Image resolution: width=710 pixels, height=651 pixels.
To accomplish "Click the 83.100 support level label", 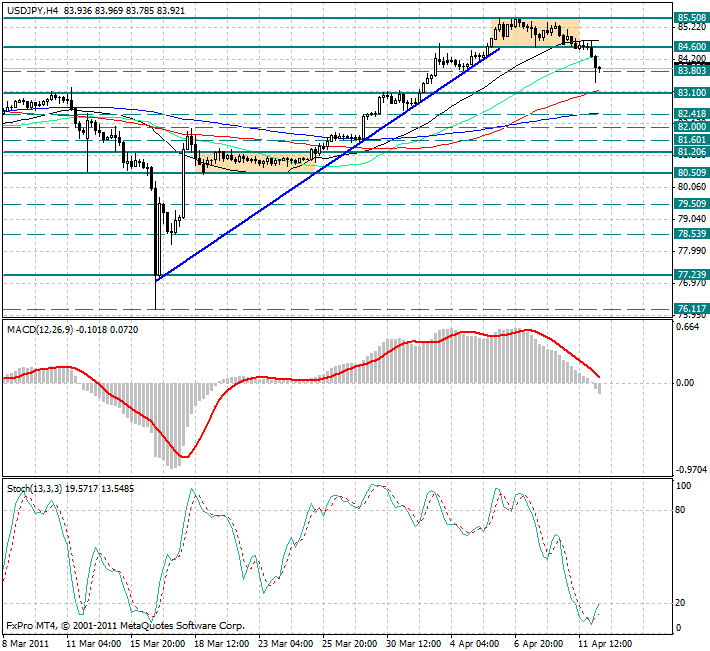I will pos(691,93).
